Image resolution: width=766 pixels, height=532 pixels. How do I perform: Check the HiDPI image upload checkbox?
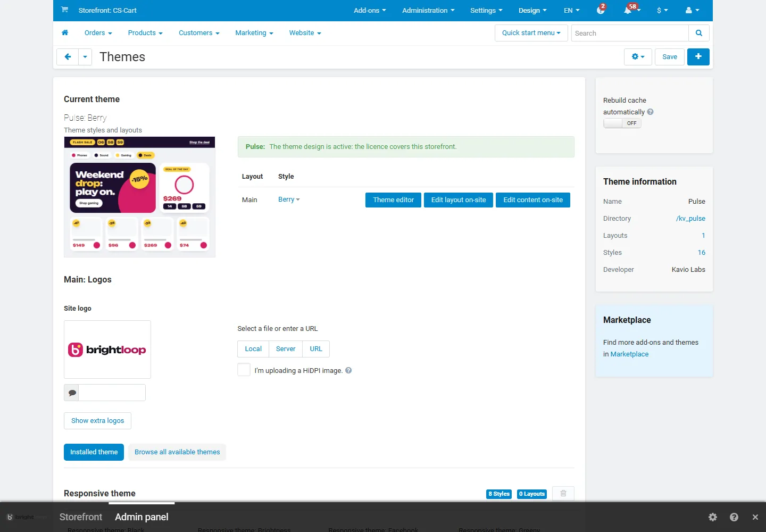(x=244, y=370)
